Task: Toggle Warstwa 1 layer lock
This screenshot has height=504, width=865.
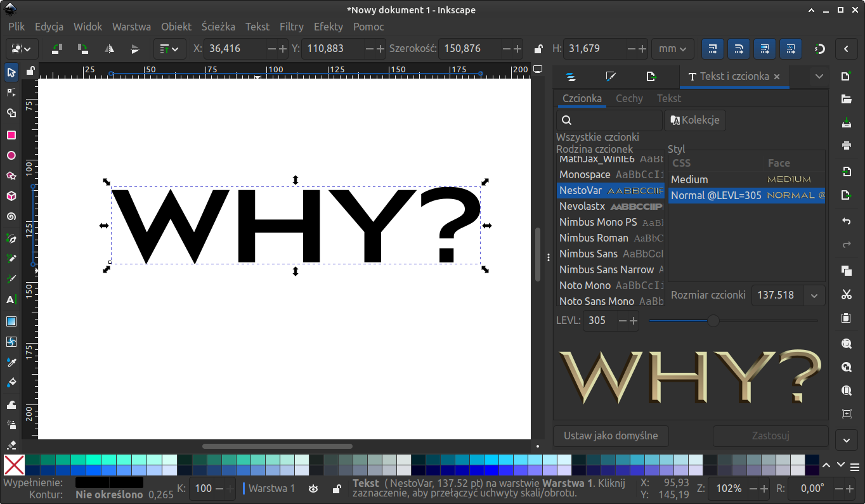Action: (x=338, y=488)
